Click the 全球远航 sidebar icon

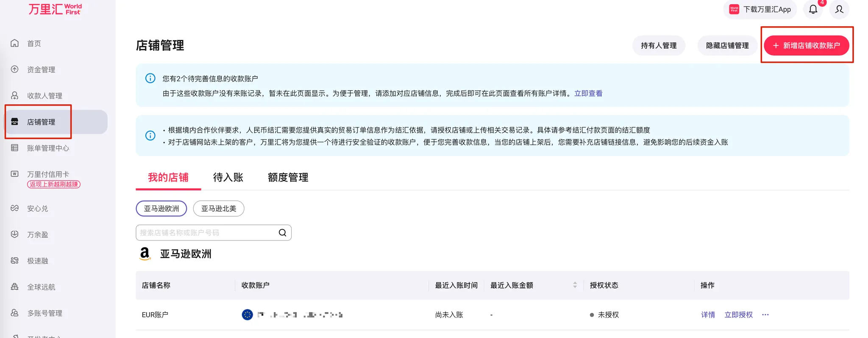15,287
